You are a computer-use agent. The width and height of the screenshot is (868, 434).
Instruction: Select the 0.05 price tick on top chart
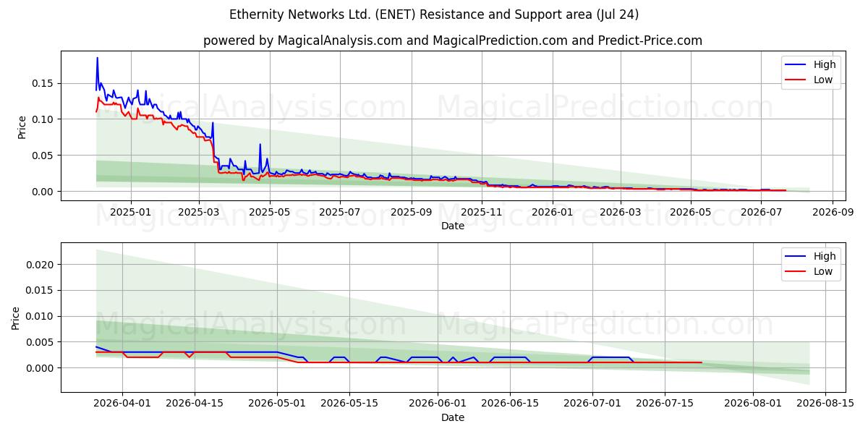(43, 156)
